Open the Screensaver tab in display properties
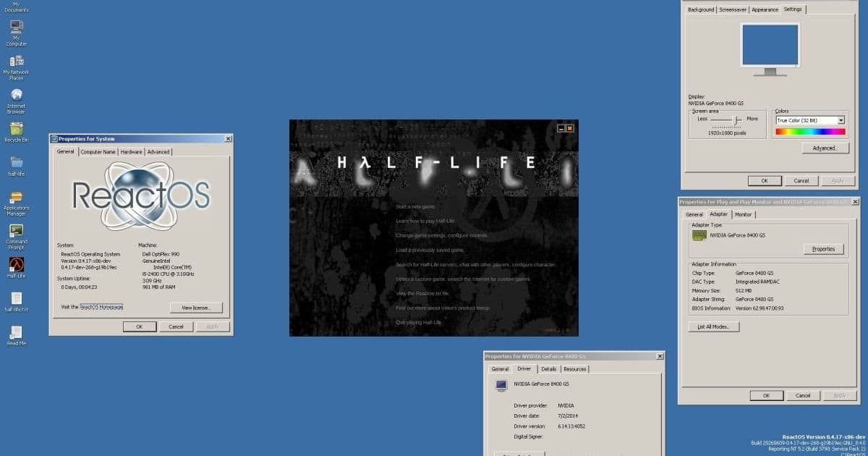 [x=733, y=9]
